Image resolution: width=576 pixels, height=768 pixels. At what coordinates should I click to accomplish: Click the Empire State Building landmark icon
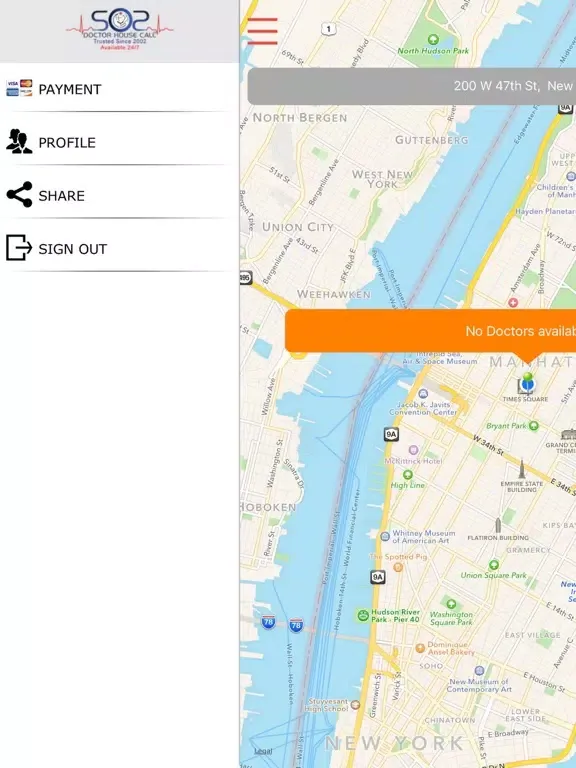pos(522,469)
